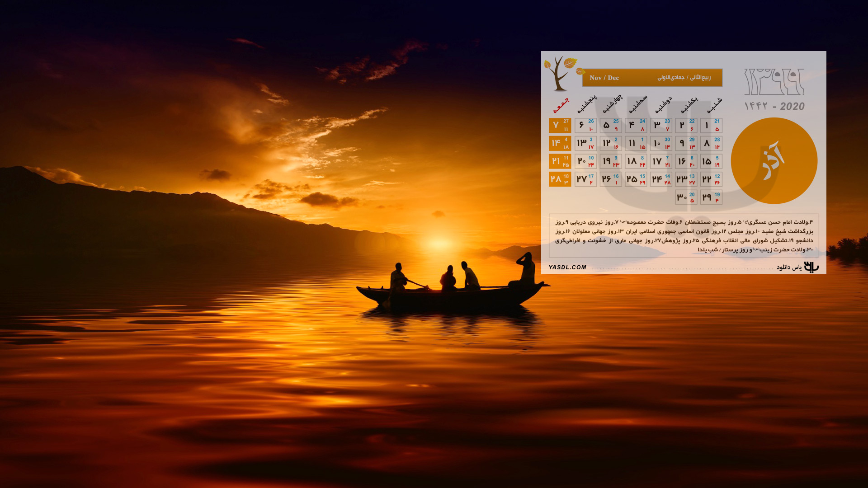Click the "یاس دانلود" brand text
The image size is (868, 488).
click(789, 267)
